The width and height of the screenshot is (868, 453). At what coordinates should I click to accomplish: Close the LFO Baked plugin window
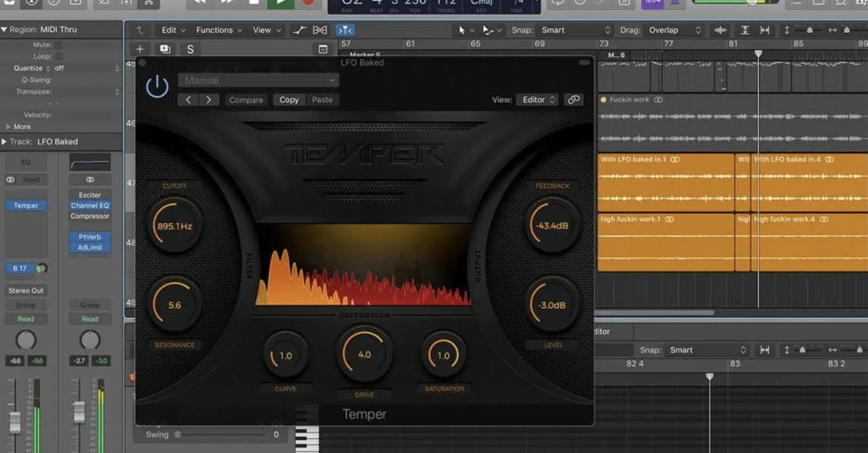pyautogui.click(x=142, y=62)
